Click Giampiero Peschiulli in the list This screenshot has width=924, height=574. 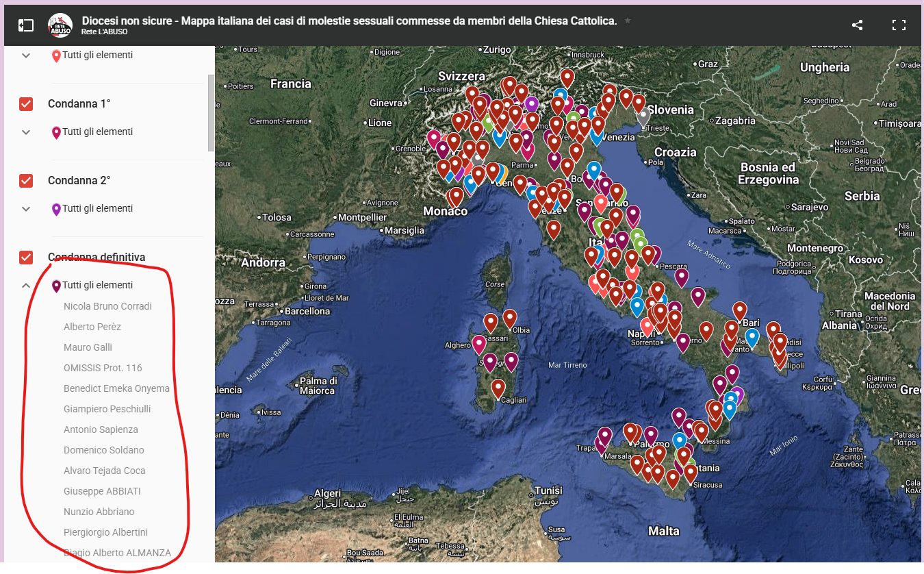pos(107,409)
